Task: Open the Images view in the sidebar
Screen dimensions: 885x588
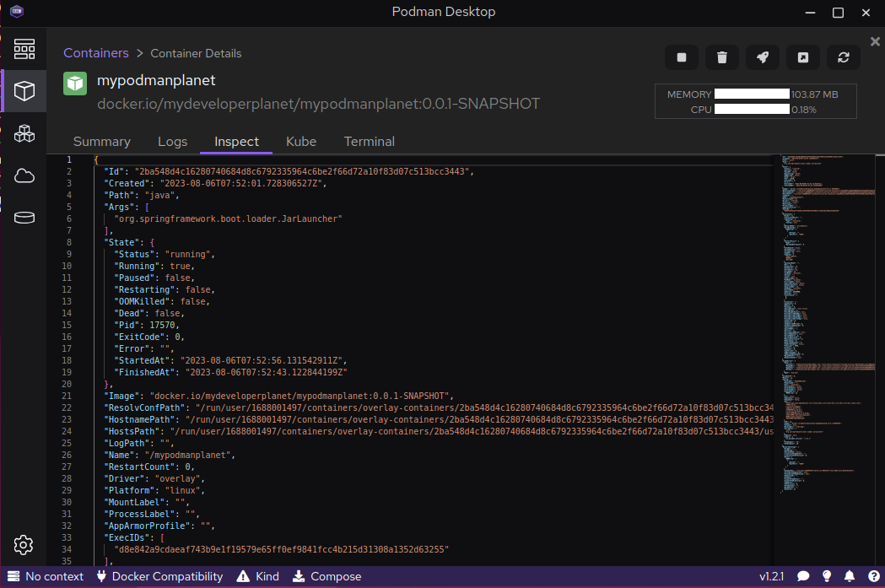Action: pyautogui.click(x=24, y=175)
